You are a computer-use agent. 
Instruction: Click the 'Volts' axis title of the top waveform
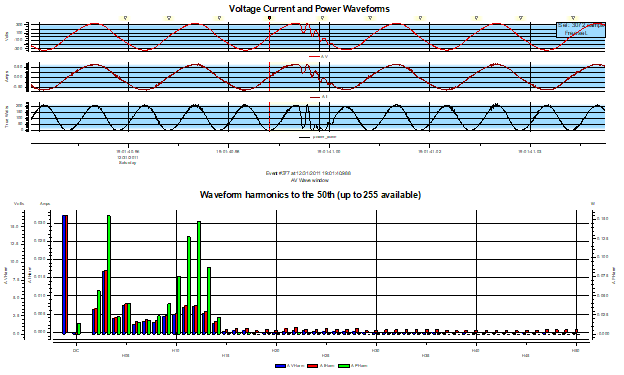[7, 37]
